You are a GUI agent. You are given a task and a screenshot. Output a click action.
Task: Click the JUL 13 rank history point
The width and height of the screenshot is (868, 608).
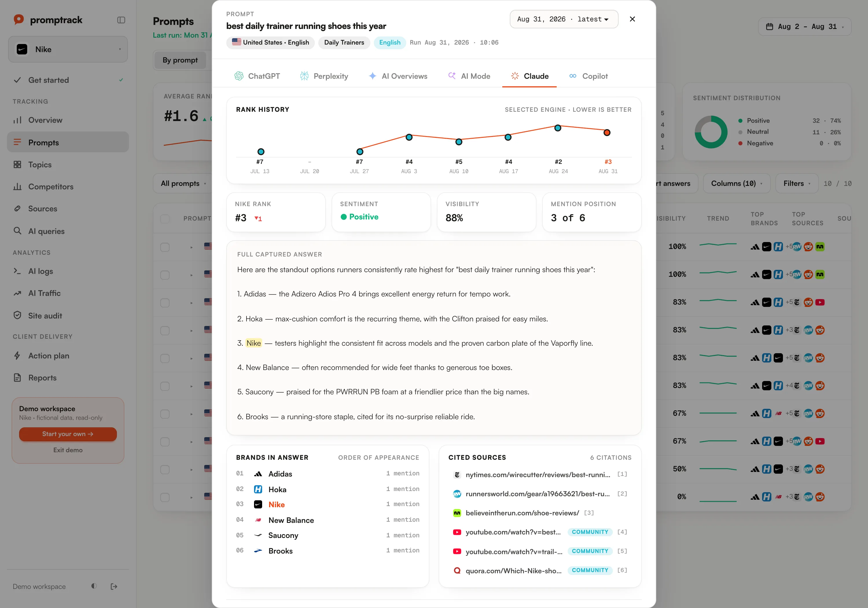[x=261, y=152]
